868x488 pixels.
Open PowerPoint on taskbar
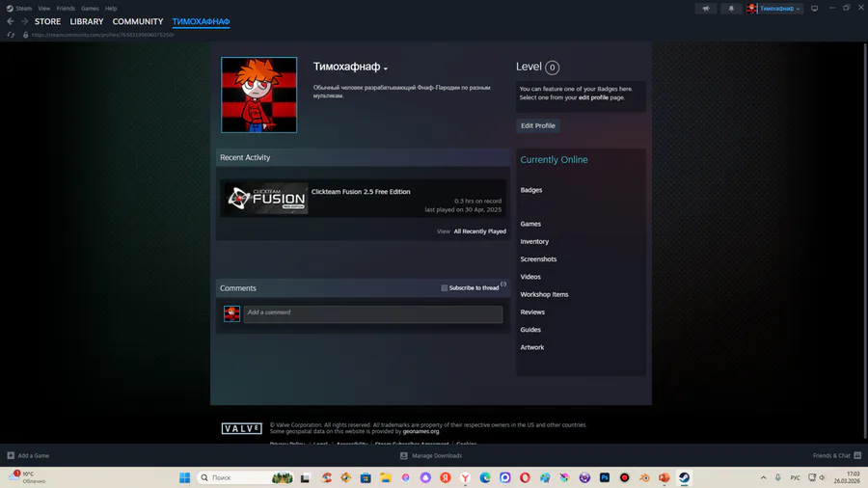tap(665, 477)
